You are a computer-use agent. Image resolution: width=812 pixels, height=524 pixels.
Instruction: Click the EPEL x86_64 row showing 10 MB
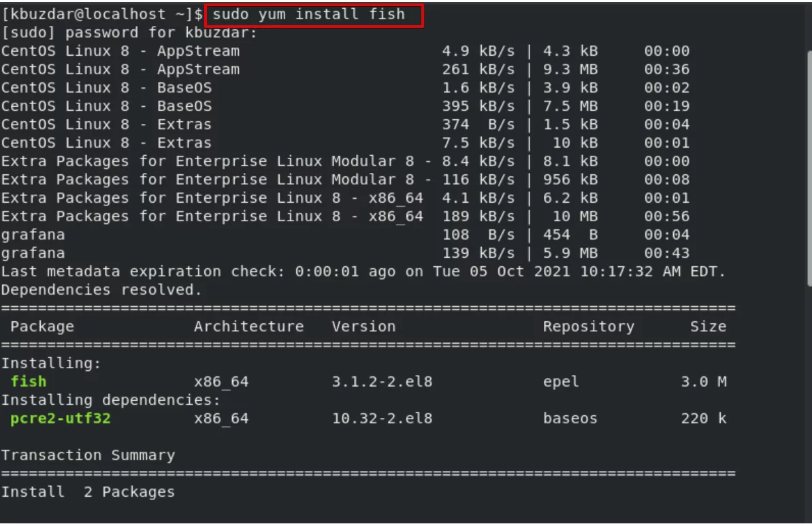(345, 216)
